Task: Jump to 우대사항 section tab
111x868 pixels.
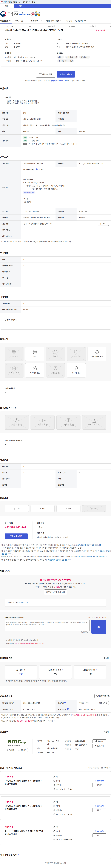Action: pyautogui.click(x=51, y=26)
